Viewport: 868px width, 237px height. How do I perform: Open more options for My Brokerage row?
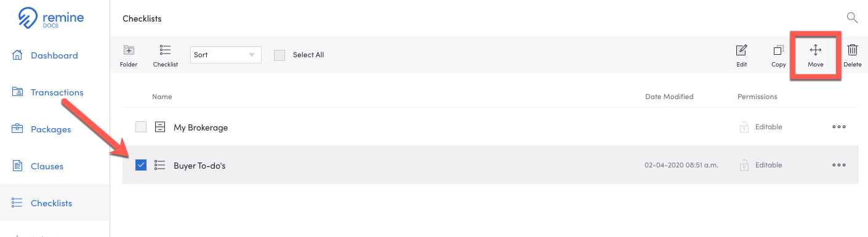pos(839,127)
